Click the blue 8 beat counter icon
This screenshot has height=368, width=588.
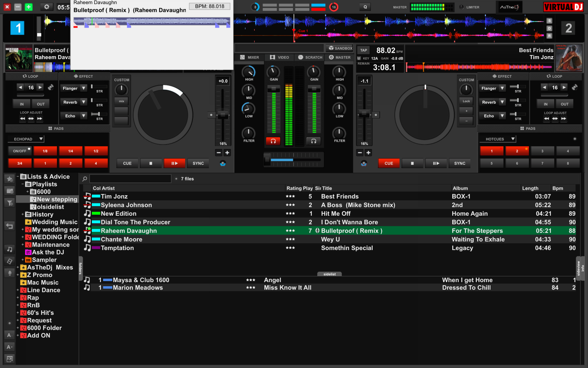pyautogui.click(x=255, y=7)
